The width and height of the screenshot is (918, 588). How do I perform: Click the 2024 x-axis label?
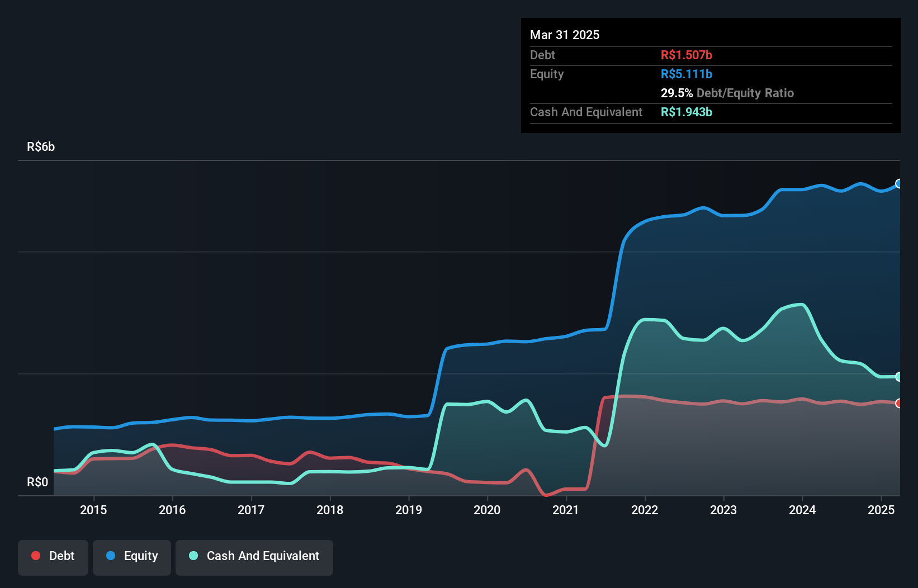[802, 510]
